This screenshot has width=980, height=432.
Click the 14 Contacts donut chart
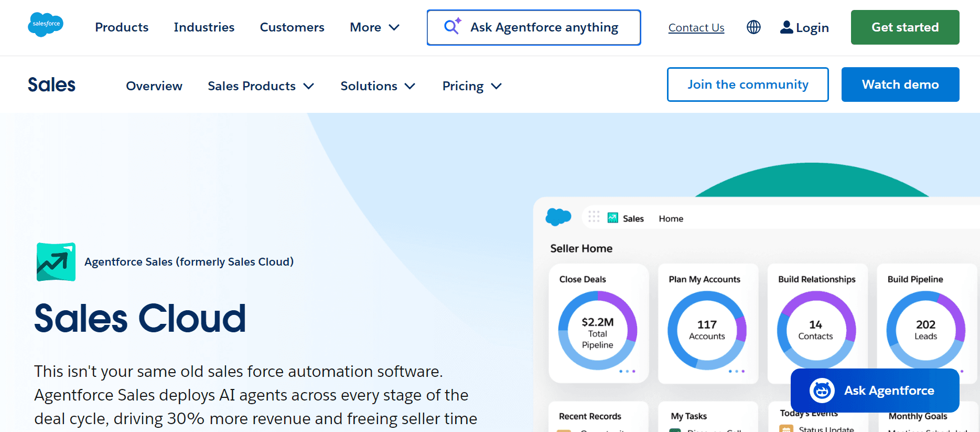click(x=816, y=331)
